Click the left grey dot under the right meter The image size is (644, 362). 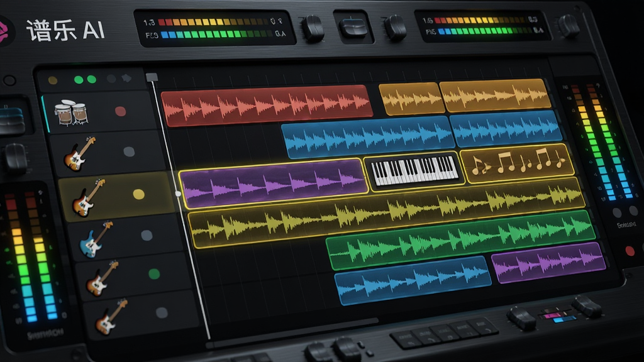point(616,212)
